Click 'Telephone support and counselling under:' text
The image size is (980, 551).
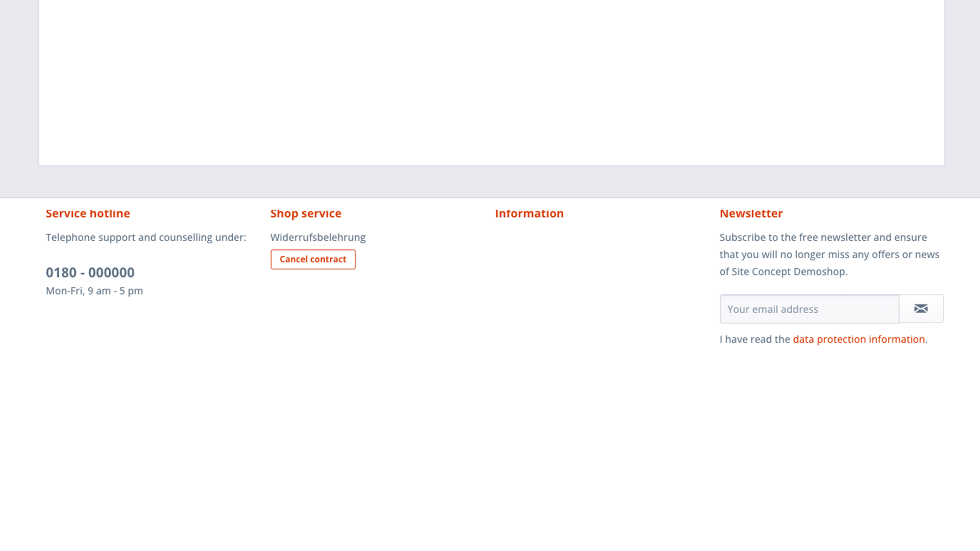point(146,237)
